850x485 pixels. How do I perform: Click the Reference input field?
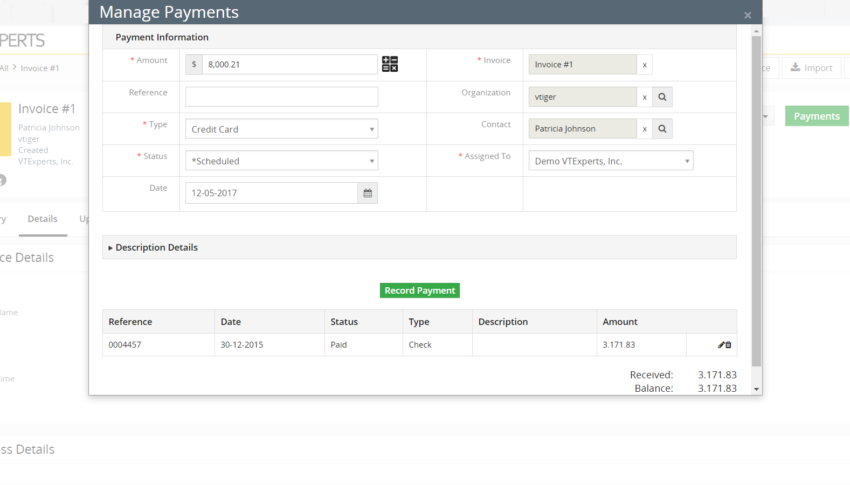pos(282,97)
